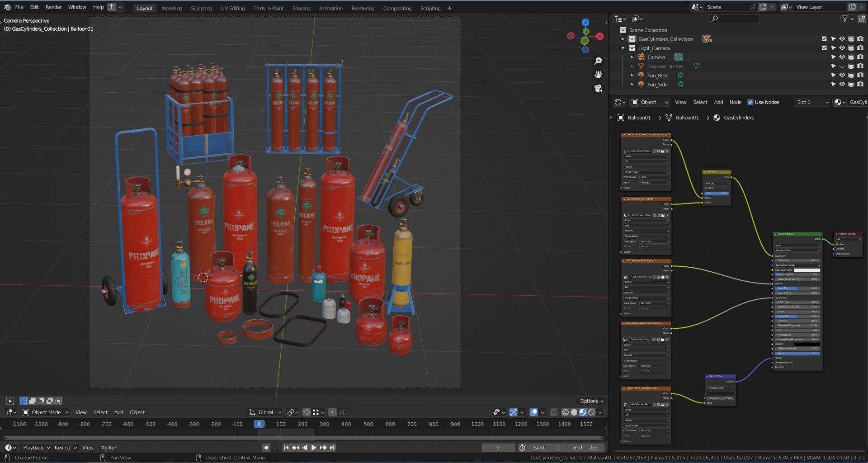This screenshot has width=868, height=463.
Task: Uncheck GasCylinders_Collection exclude checkbox
Action: [x=824, y=39]
